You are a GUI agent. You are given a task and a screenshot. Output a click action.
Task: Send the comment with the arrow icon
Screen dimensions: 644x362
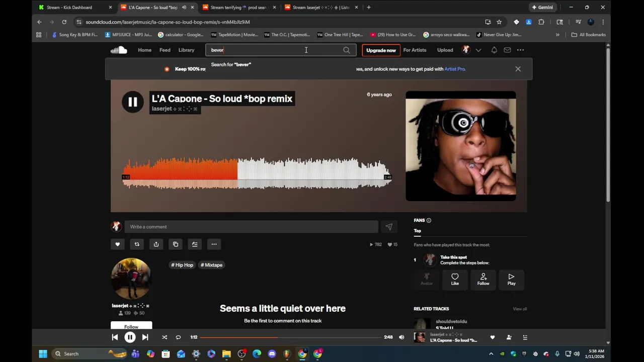[x=389, y=227]
